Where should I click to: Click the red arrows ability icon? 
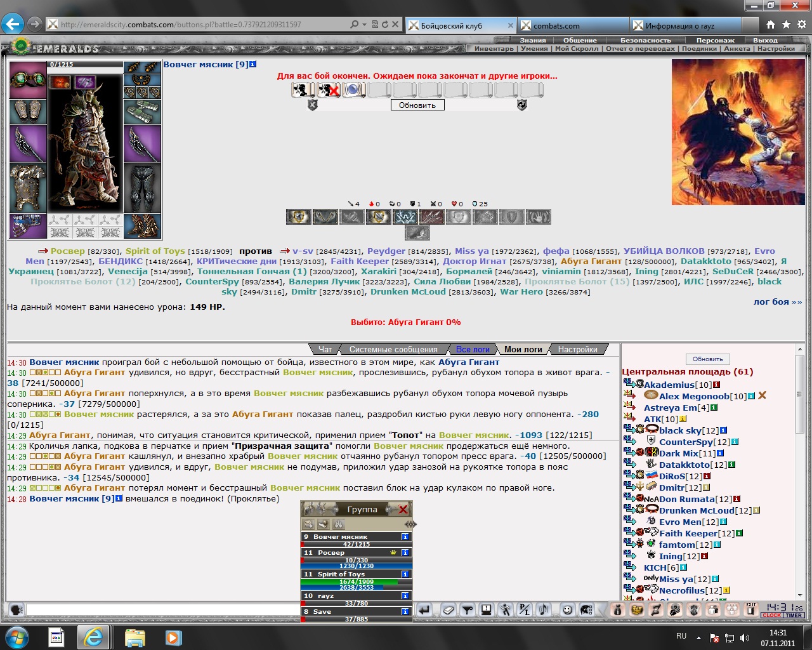pos(431,217)
